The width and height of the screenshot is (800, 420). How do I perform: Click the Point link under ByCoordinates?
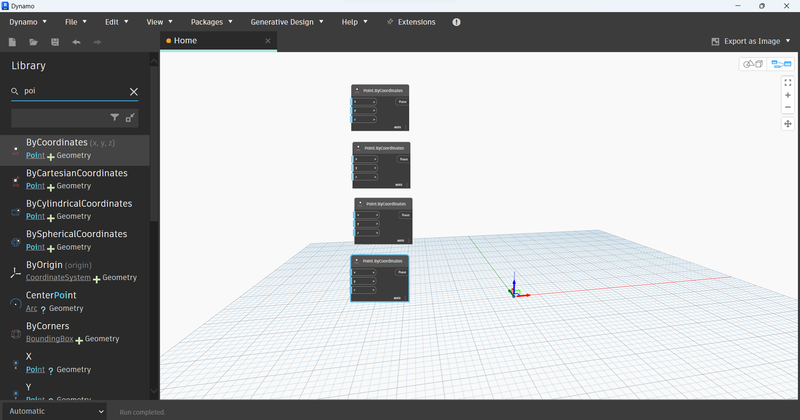(35, 156)
